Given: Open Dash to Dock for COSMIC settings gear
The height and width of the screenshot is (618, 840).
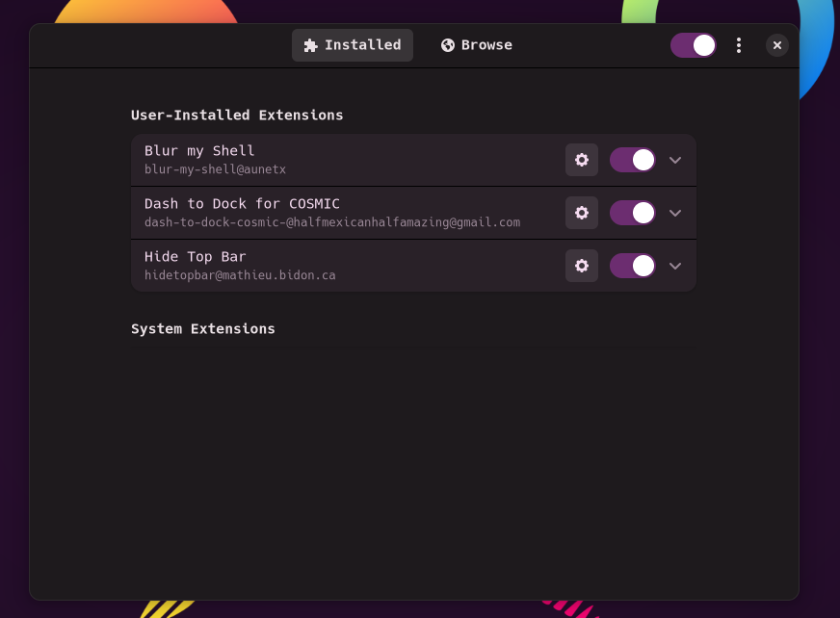Looking at the screenshot, I should (x=581, y=213).
